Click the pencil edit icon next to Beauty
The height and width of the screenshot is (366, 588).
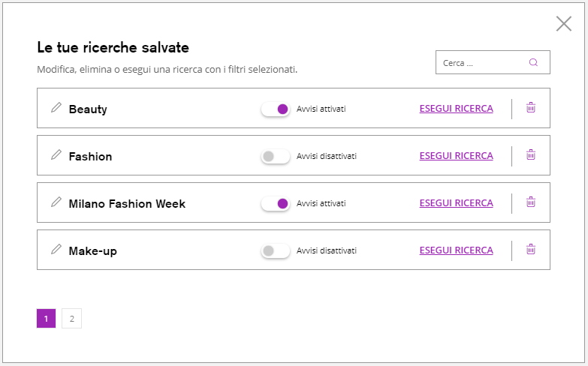click(56, 108)
